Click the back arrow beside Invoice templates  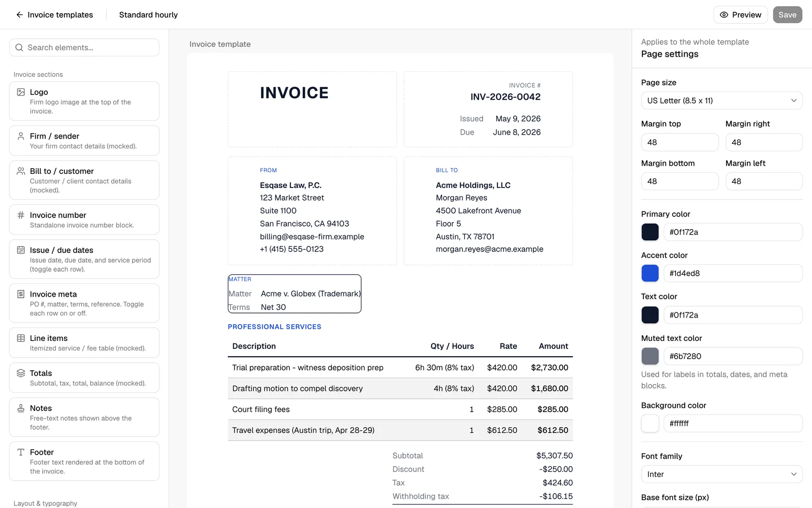pos(19,15)
